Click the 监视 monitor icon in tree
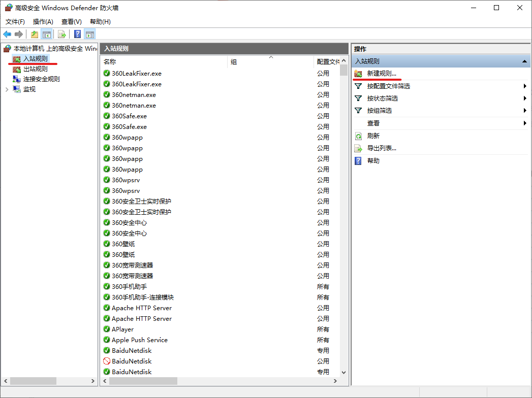This screenshot has width=532, height=398. tap(17, 89)
